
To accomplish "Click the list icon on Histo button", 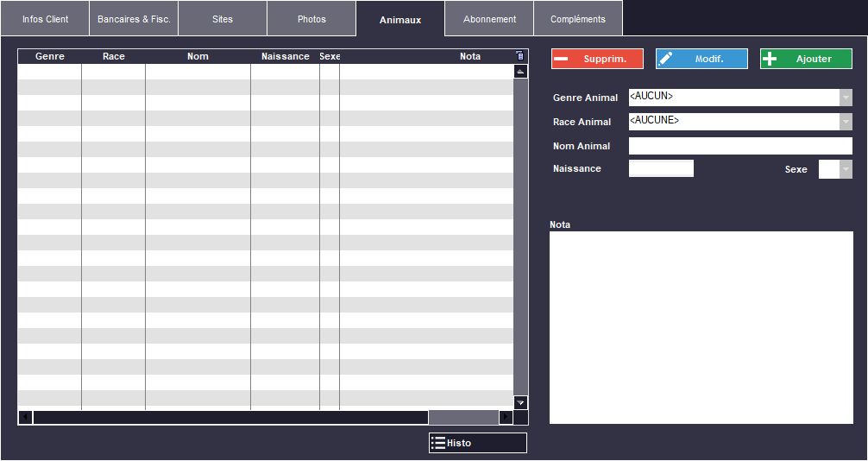I will click(x=438, y=443).
